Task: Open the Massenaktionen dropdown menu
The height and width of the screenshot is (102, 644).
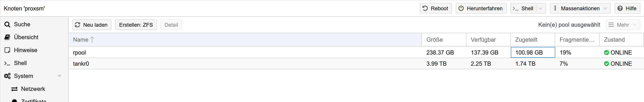Action: coord(580,8)
